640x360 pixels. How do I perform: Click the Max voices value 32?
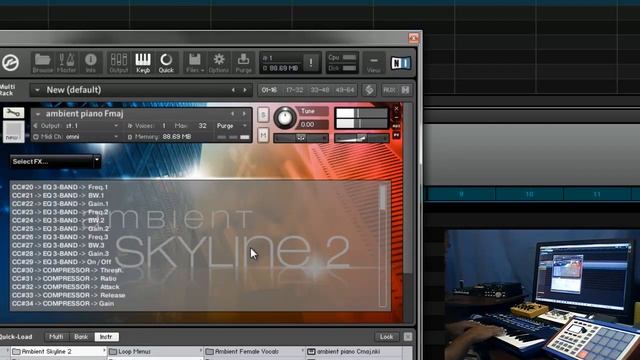(x=202, y=126)
